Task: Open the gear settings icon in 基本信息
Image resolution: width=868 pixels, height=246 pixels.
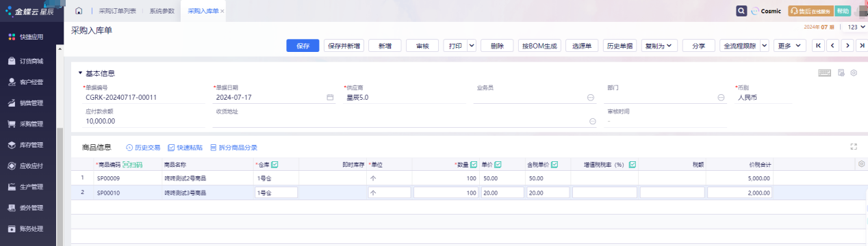Action: [854, 72]
